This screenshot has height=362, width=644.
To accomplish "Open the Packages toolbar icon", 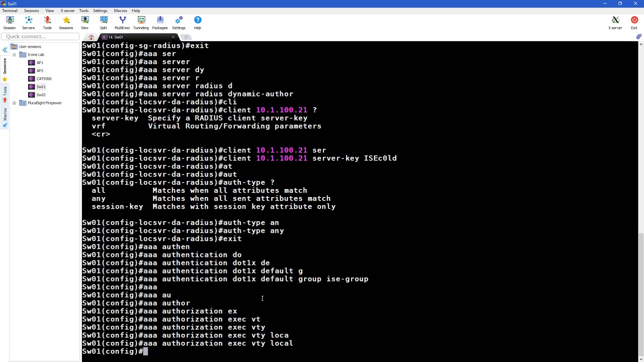I will (x=160, y=23).
